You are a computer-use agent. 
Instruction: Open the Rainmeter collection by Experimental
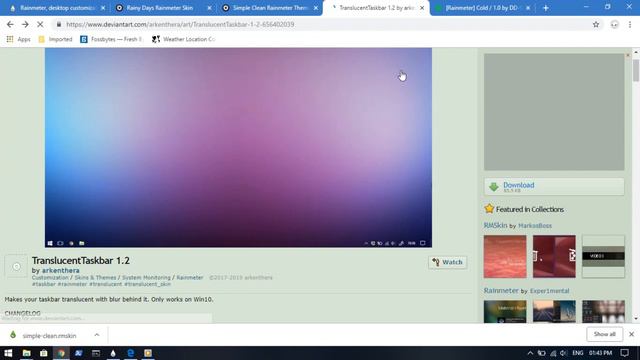pos(501,291)
